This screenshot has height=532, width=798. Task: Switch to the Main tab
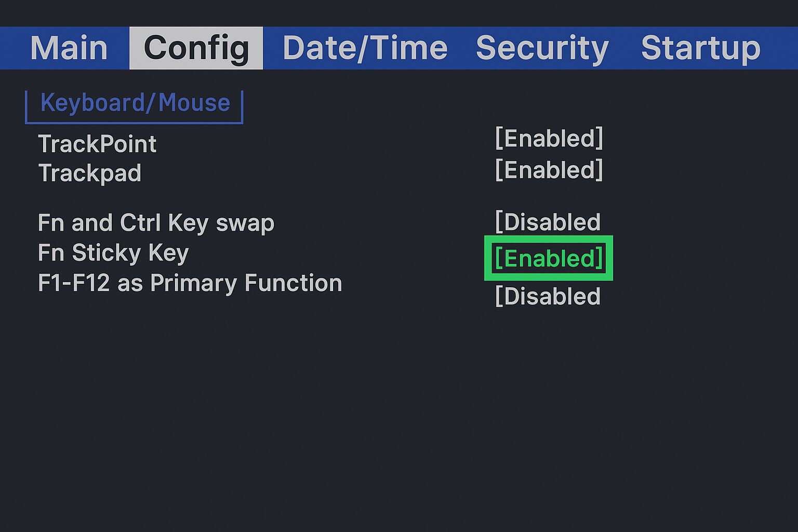[x=69, y=48]
